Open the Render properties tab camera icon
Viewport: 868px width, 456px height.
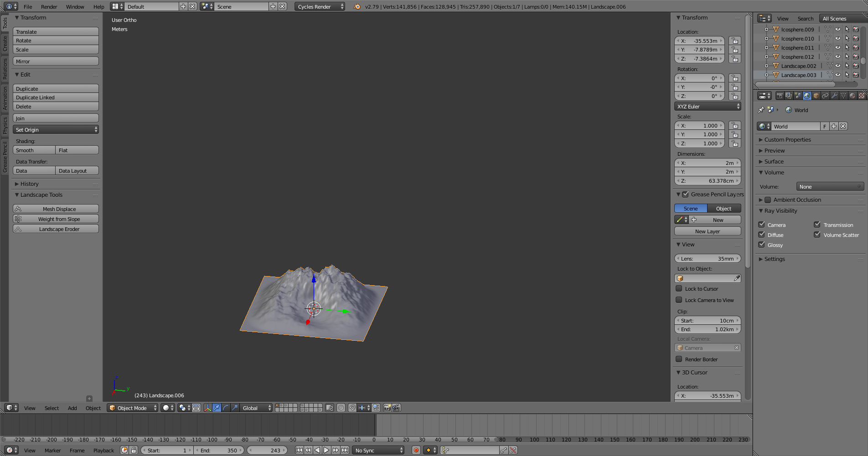coord(780,96)
